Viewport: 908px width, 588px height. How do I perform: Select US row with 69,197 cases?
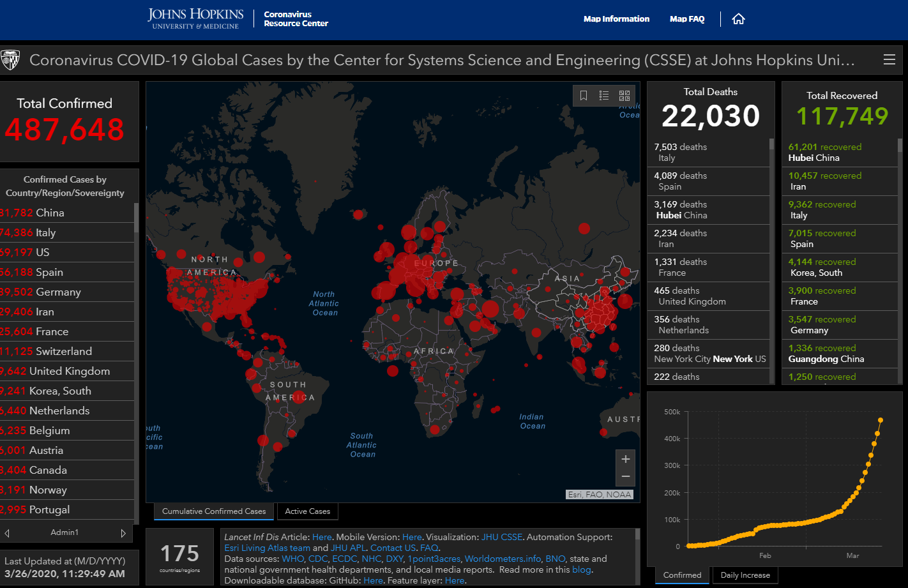(x=67, y=252)
